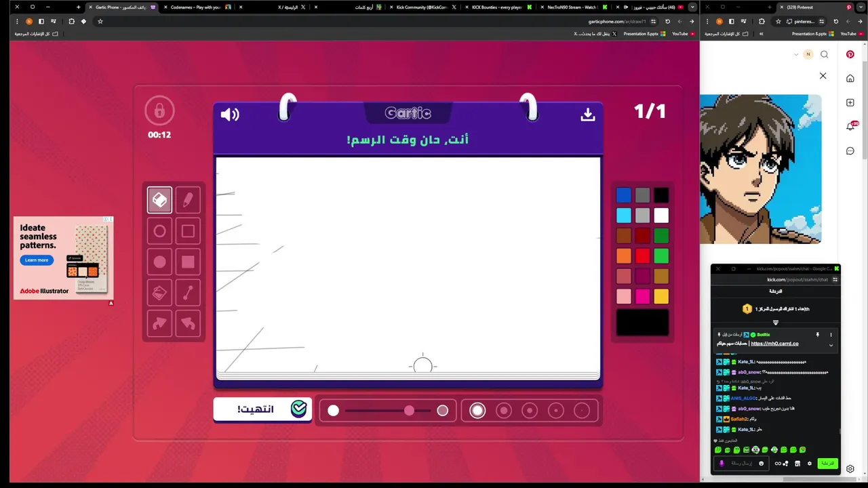868x488 pixels.
Task: Open Pinterest messages icon
Action: coord(850,150)
